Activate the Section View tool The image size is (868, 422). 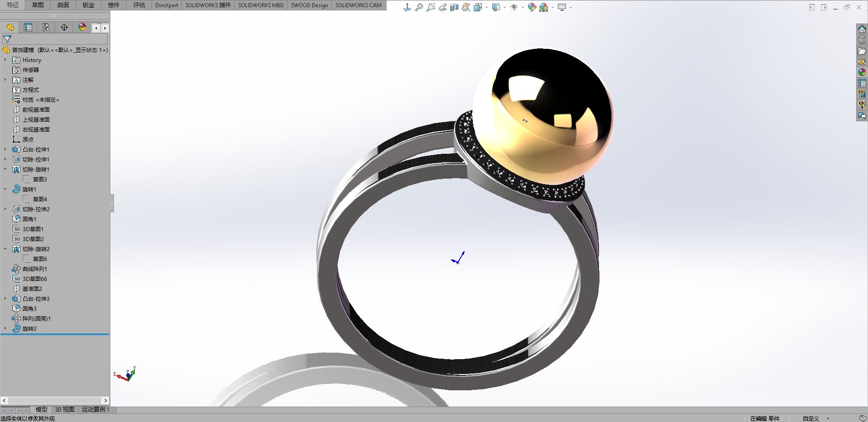tap(454, 7)
